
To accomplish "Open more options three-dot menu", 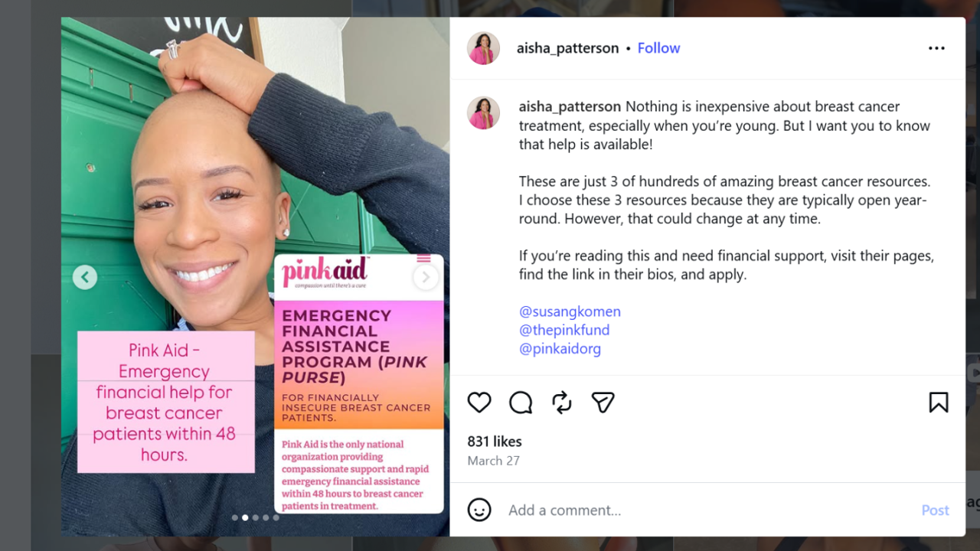I will click(x=936, y=48).
